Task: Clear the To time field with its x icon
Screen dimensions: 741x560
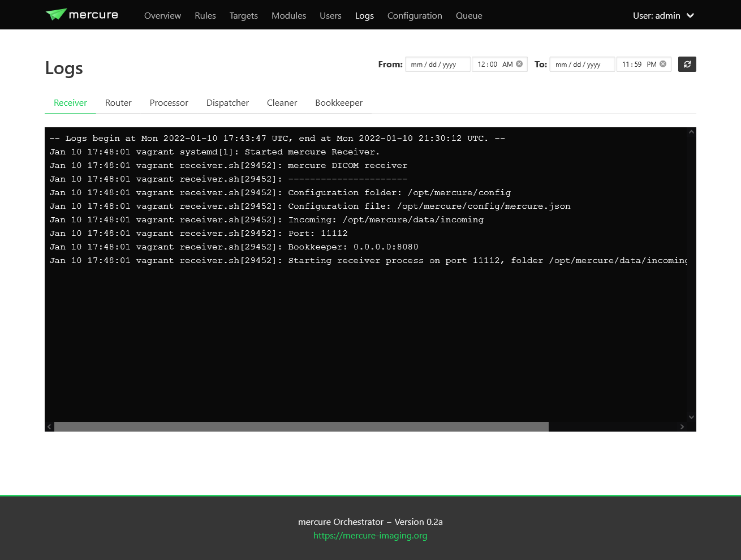Action: pos(663,64)
